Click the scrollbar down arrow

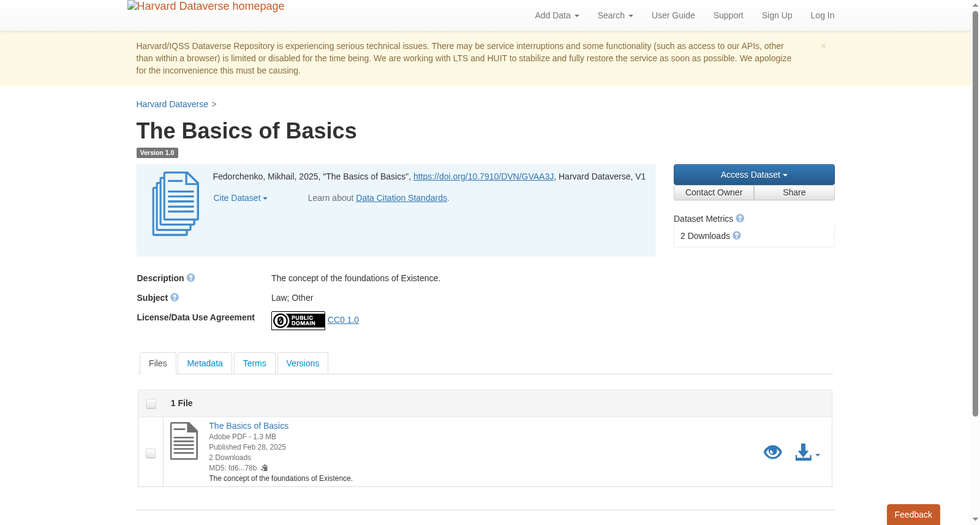(975, 519)
